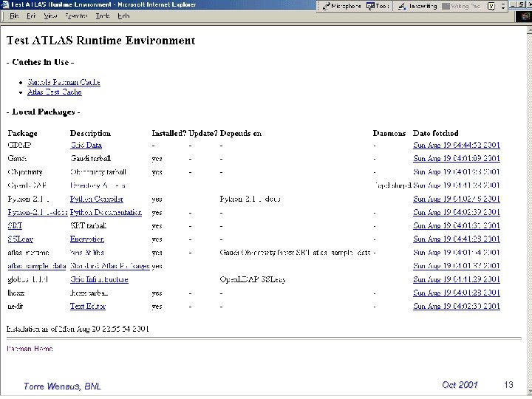Open the Sample Pacman Cache link

[x=64, y=82]
